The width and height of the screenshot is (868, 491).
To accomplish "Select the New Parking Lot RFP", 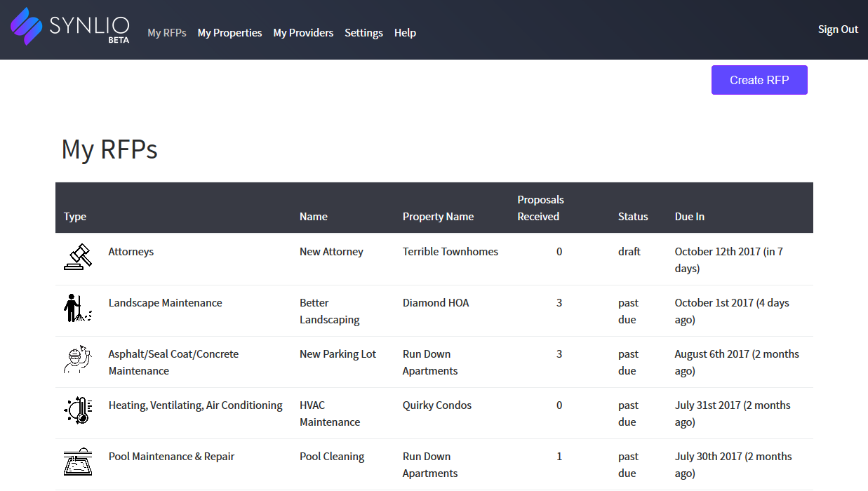I will [x=338, y=354].
